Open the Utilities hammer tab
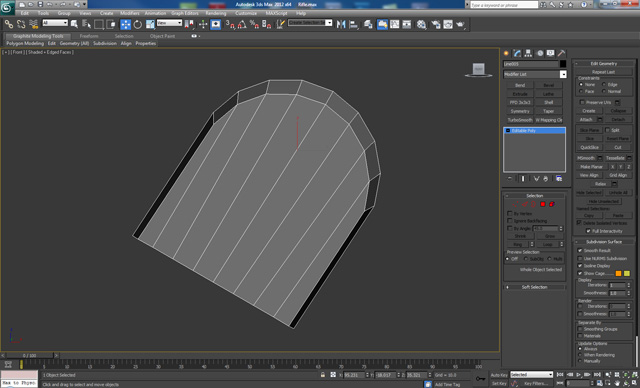 (562, 53)
